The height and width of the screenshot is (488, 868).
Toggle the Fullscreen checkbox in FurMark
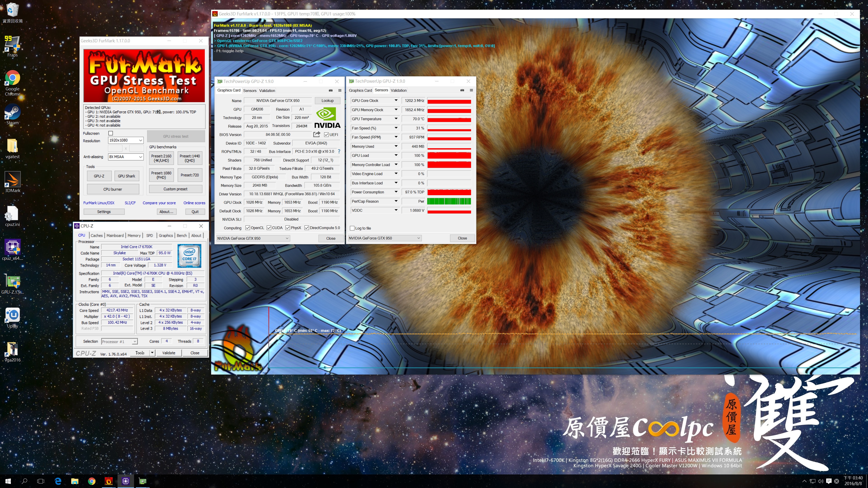pos(111,133)
